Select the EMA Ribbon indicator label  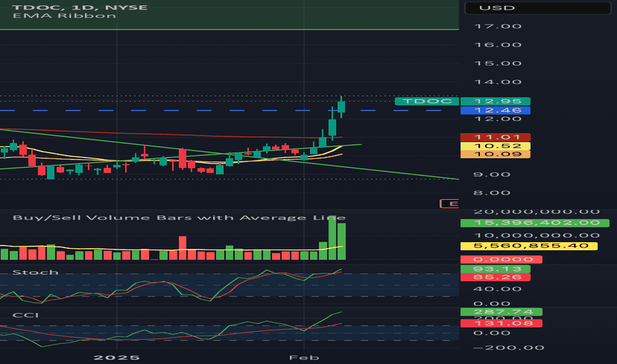pos(64,16)
